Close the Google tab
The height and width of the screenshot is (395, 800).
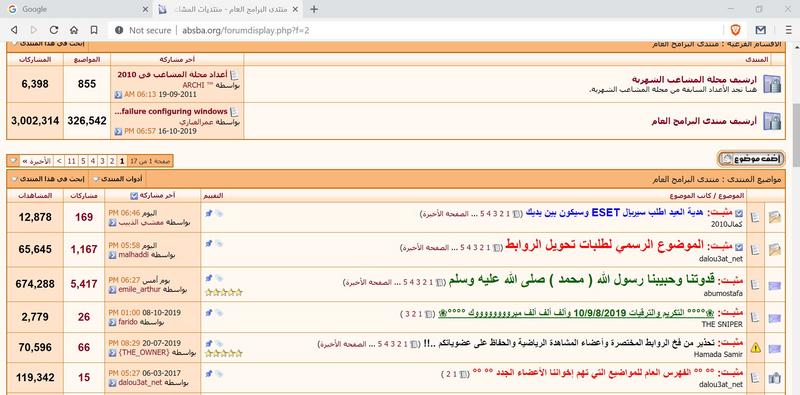(145, 9)
